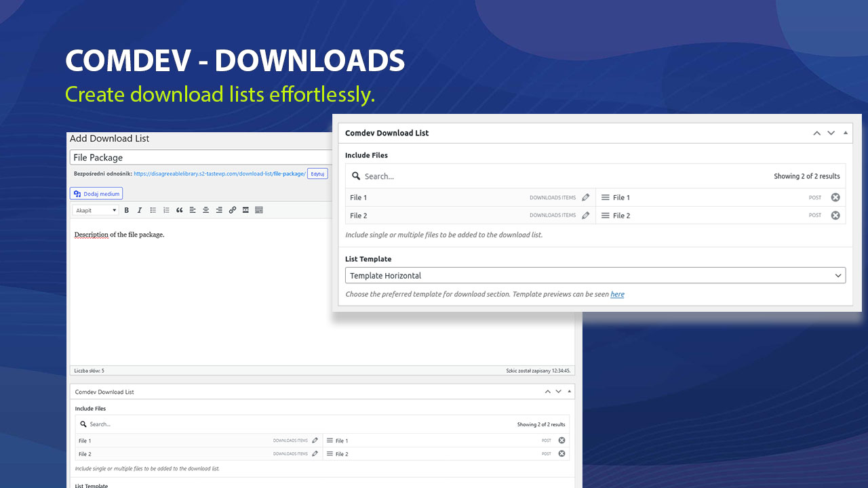Insert a Read More tag

point(245,210)
